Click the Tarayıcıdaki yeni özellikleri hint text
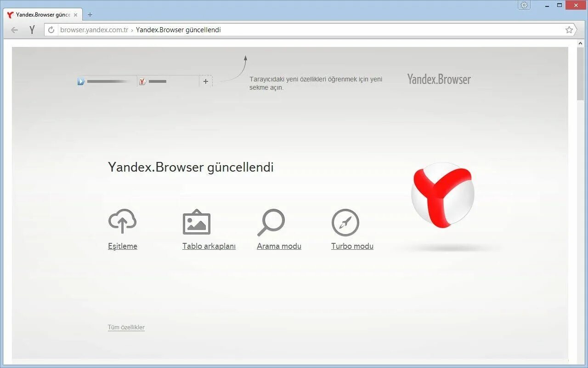This screenshot has height=368, width=588. pyautogui.click(x=316, y=83)
